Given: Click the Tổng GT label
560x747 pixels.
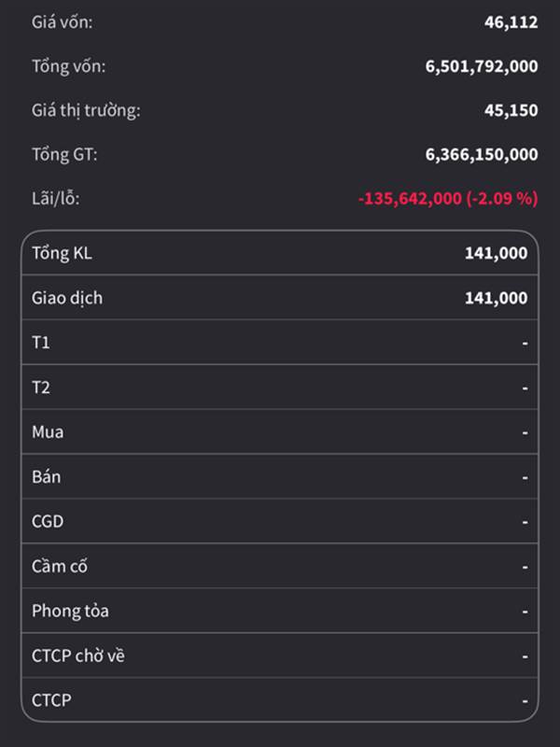Looking at the screenshot, I should coord(64,155).
